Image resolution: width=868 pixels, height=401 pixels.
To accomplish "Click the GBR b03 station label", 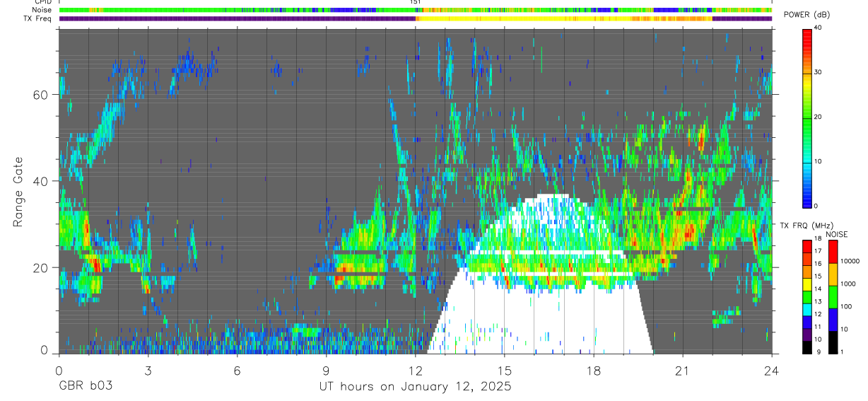I will click(85, 386).
